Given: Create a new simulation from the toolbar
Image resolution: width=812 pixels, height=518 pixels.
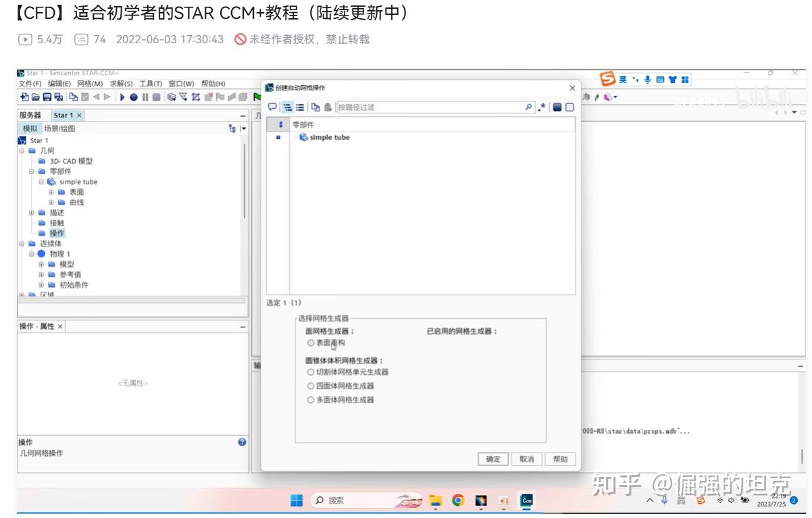Looking at the screenshot, I should click(x=25, y=97).
